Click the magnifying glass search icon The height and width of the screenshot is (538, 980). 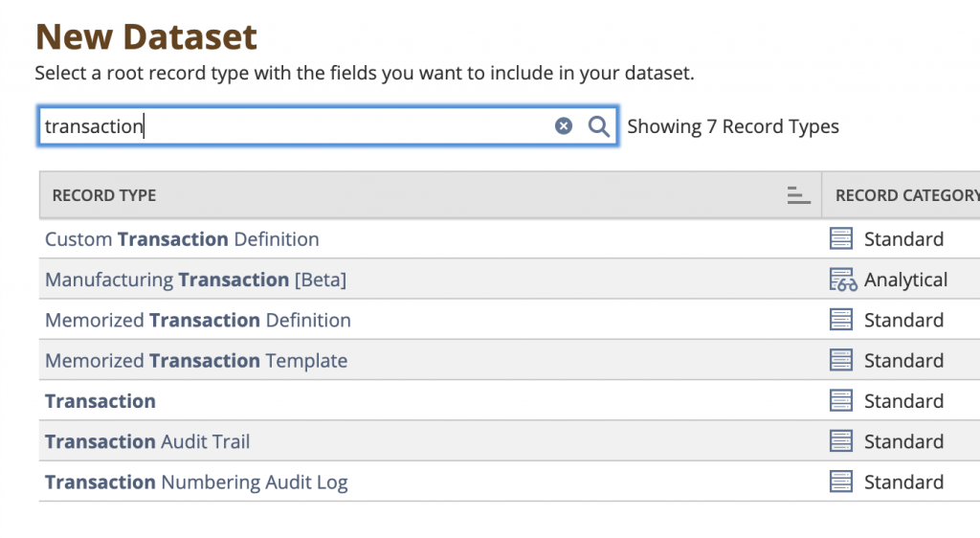tap(599, 126)
